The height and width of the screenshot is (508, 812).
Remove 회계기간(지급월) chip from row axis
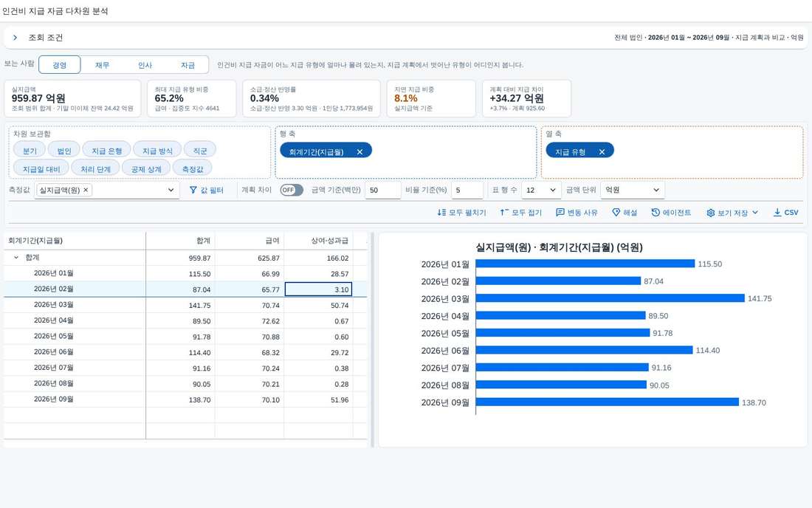(x=360, y=151)
